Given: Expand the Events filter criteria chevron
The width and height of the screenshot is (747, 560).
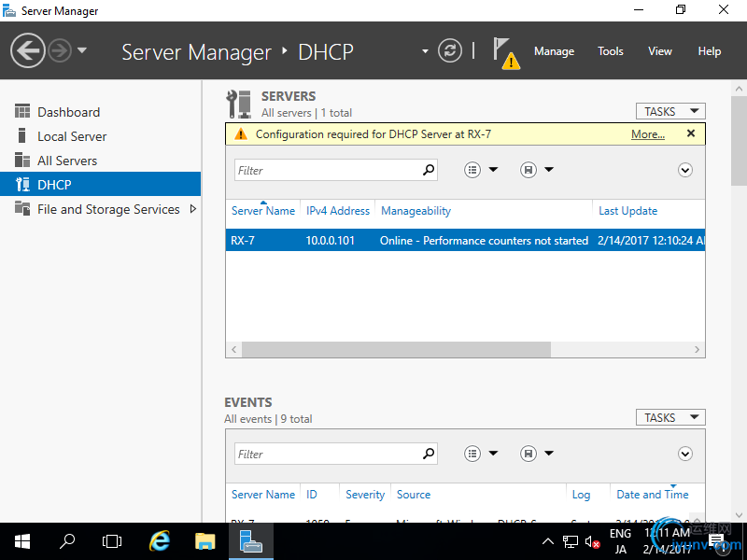Looking at the screenshot, I should [x=685, y=454].
